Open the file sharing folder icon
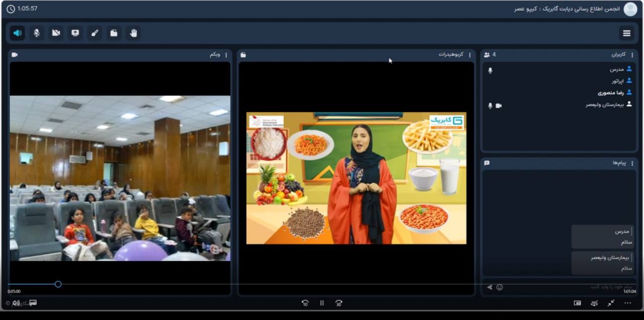The height and width of the screenshot is (320, 644). 114,33
